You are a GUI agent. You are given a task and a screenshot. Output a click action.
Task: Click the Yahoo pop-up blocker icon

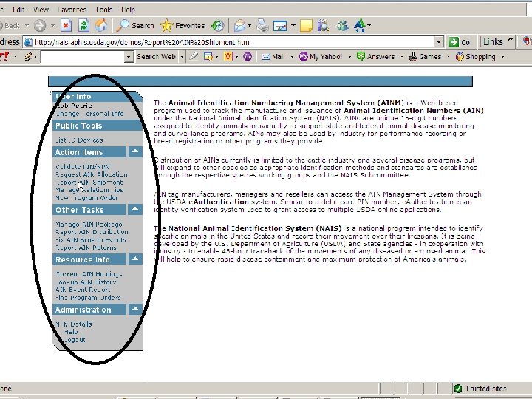coord(208,57)
